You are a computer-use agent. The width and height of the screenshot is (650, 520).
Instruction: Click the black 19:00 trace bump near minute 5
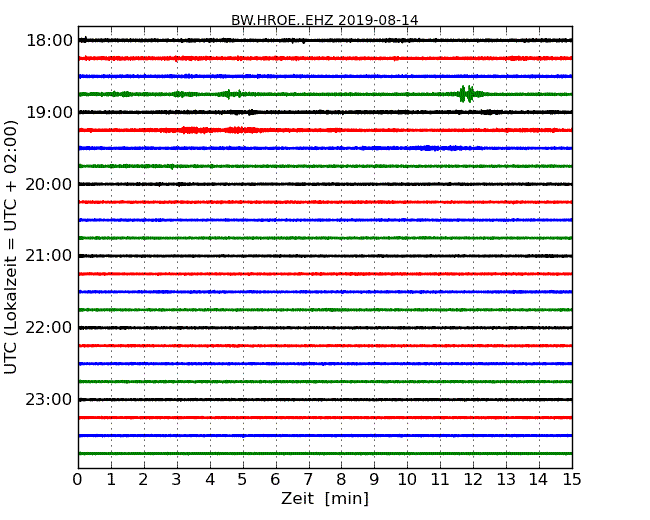pos(251,112)
